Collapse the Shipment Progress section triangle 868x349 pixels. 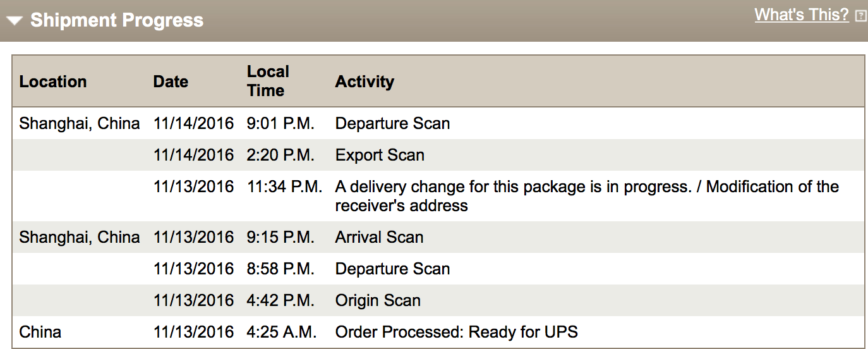click(15, 21)
